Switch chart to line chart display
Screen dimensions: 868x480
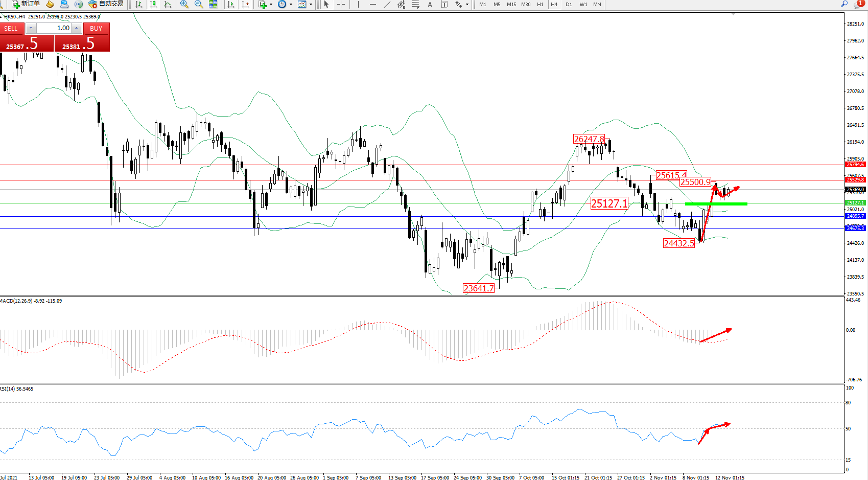tap(168, 4)
